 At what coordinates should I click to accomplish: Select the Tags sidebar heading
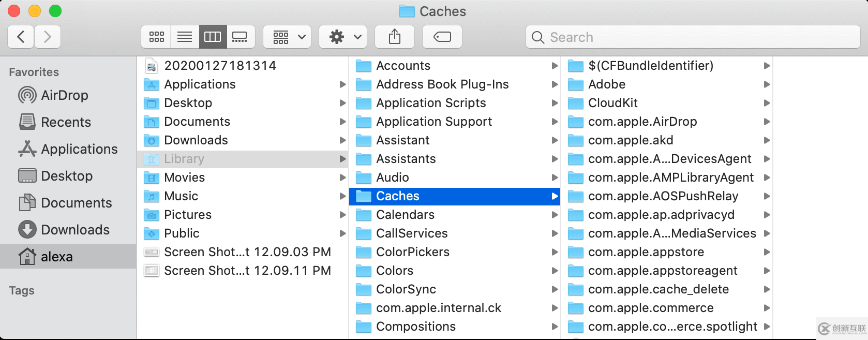[x=22, y=291]
